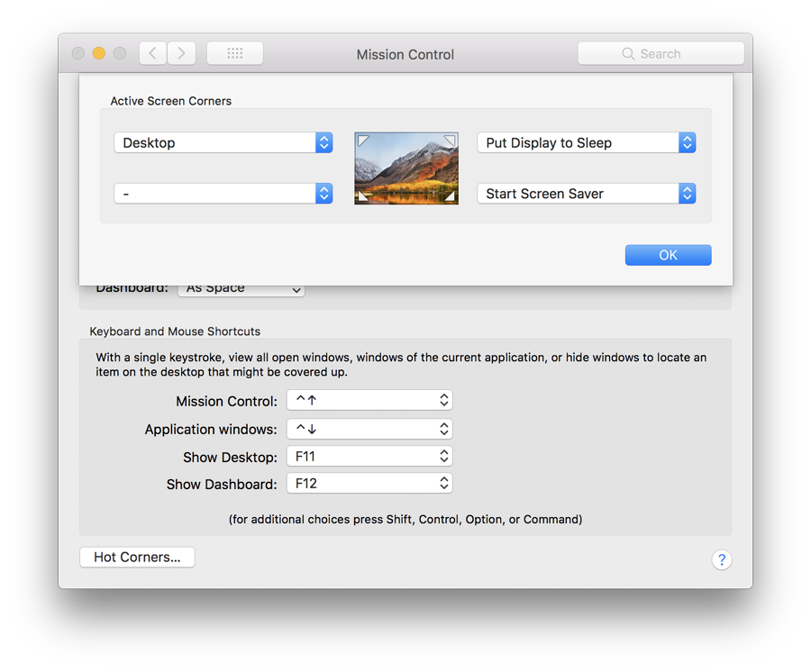Open the Mission Control shortcut dropdown
Viewport: 811px width, 672px height.
[x=369, y=400]
